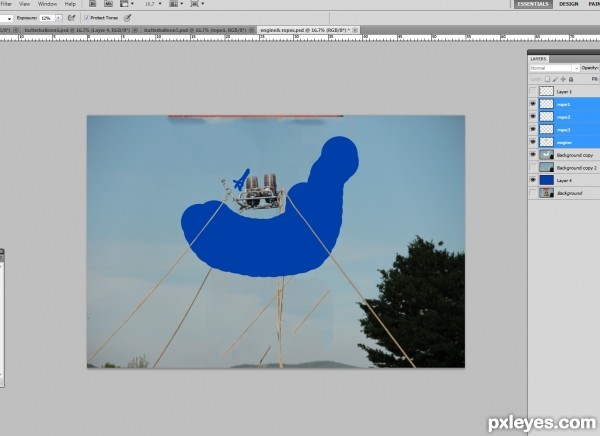This screenshot has width=600, height=436.
Task: Hide the engine layer
Action: click(x=533, y=142)
